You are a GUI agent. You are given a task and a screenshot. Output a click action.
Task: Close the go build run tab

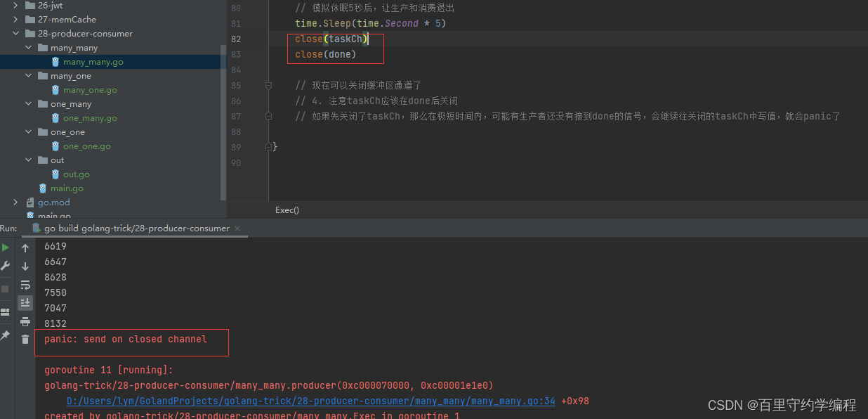237,228
